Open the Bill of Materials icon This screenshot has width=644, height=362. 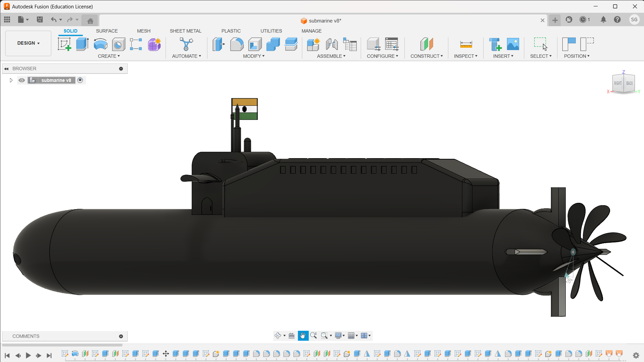(350, 44)
